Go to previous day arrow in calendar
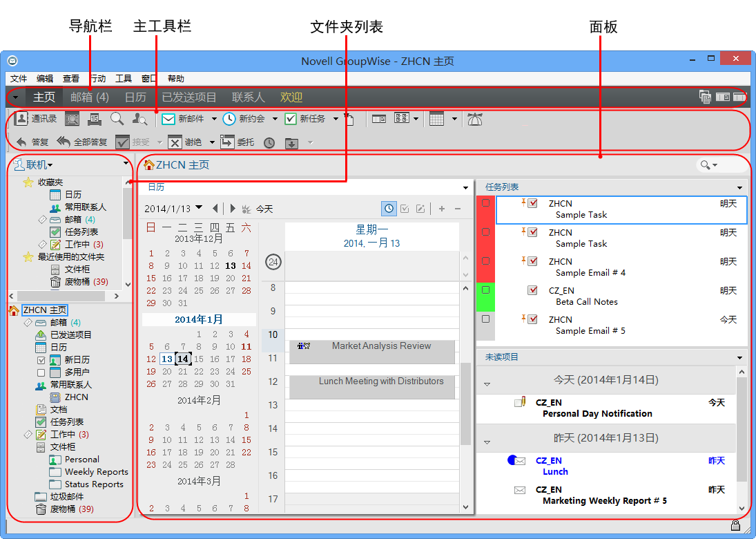The image size is (756, 539). 215,209
